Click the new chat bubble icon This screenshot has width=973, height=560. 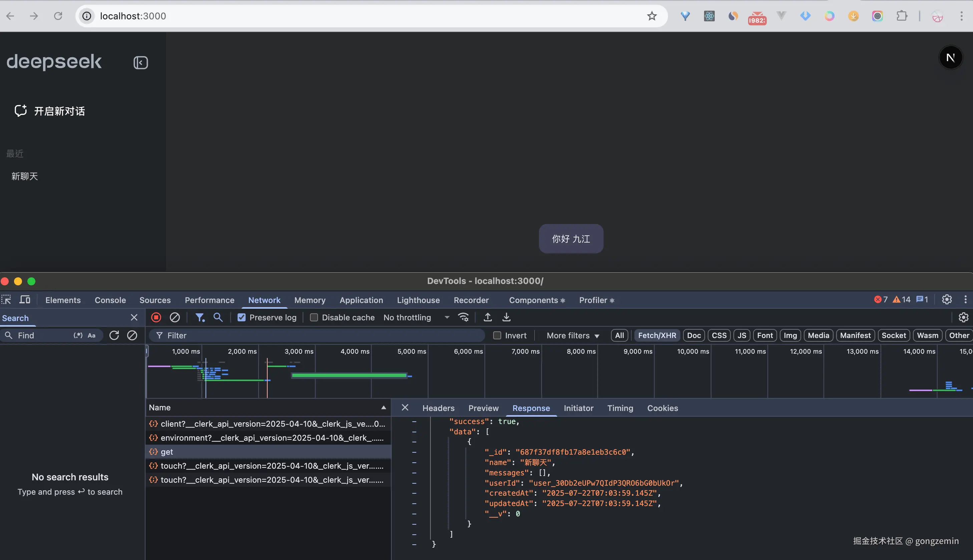pos(20,110)
